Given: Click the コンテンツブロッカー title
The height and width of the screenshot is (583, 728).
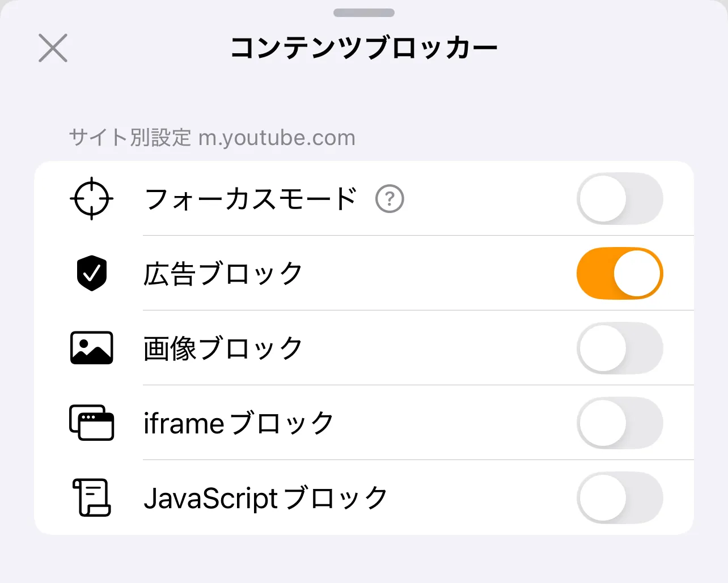Looking at the screenshot, I should 364,48.
